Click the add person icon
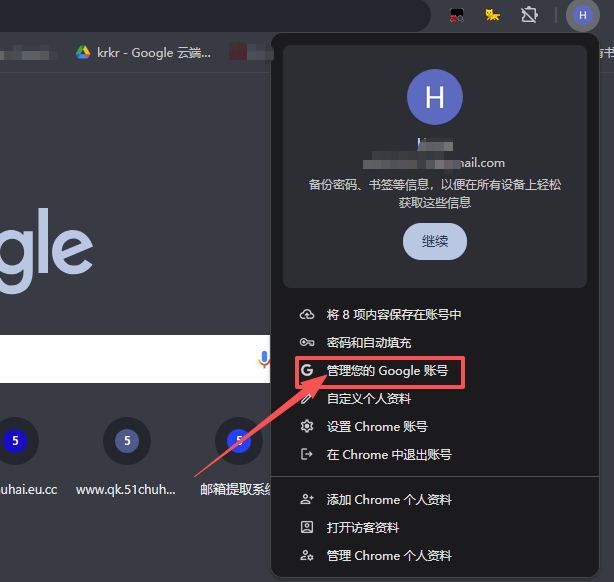Image resolution: width=614 pixels, height=582 pixels. point(307,499)
